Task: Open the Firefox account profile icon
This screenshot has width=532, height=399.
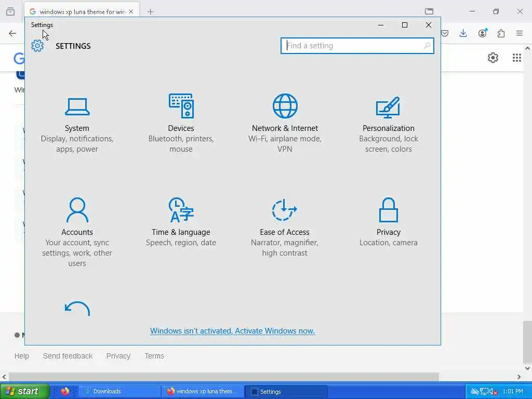Action: coord(483,33)
